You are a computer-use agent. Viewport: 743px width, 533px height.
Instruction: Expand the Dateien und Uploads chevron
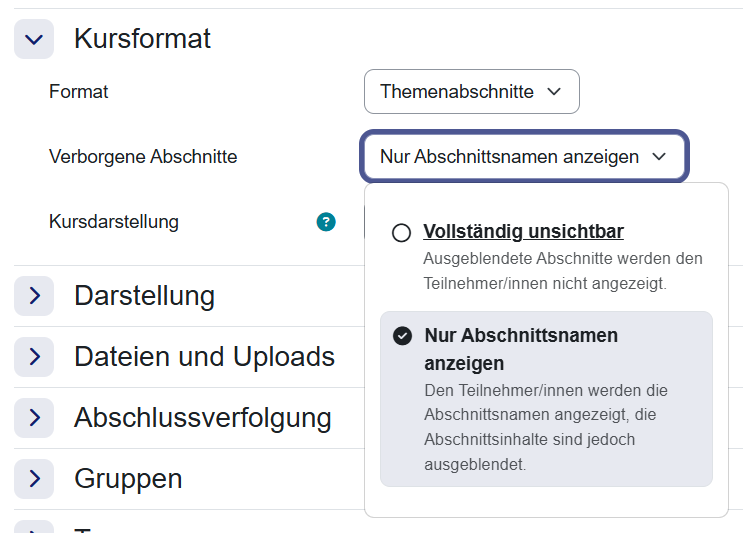(x=34, y=357)
